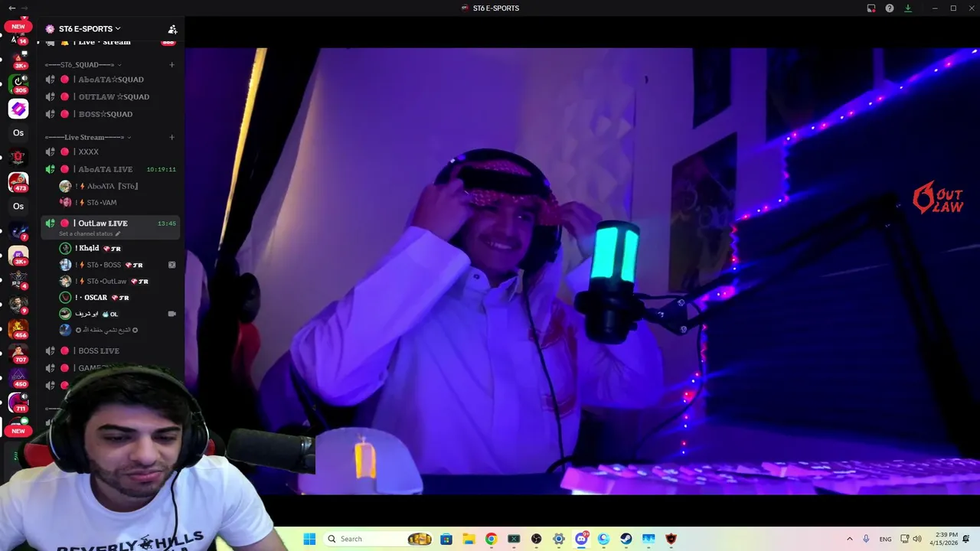The height and width of the screenshot is (551, 980).
Task: Add channel to Live Stream category
Action: (171, 138)
